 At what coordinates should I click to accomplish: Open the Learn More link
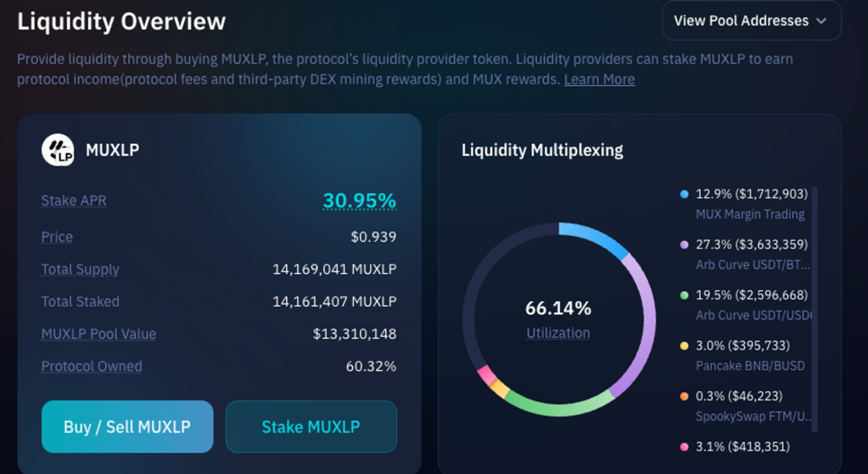(599, 79)
